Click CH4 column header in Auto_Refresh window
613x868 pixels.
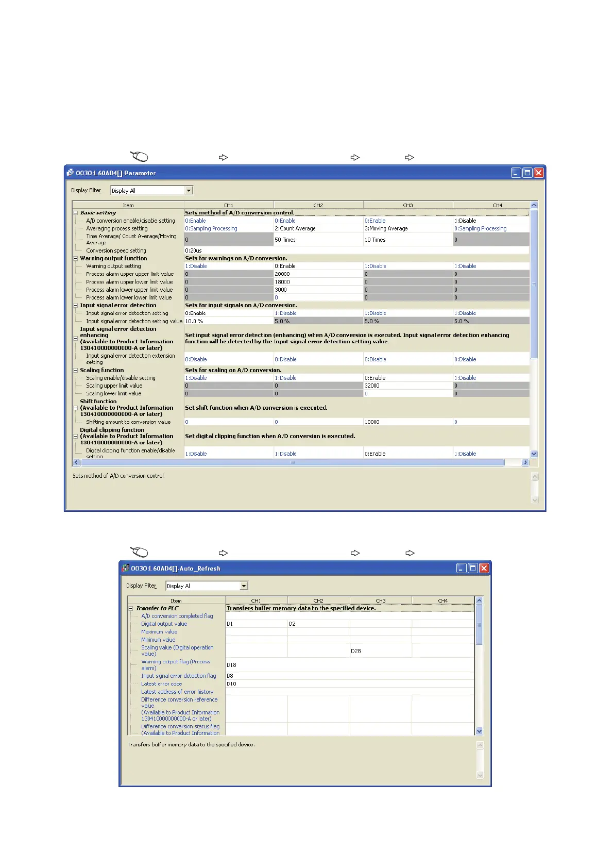443,600
